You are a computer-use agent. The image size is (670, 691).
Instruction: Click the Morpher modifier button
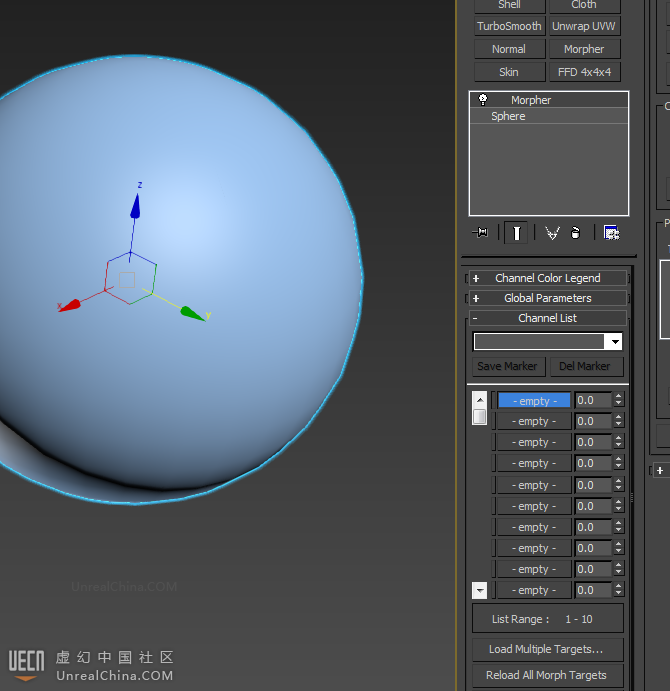(584, 49)
